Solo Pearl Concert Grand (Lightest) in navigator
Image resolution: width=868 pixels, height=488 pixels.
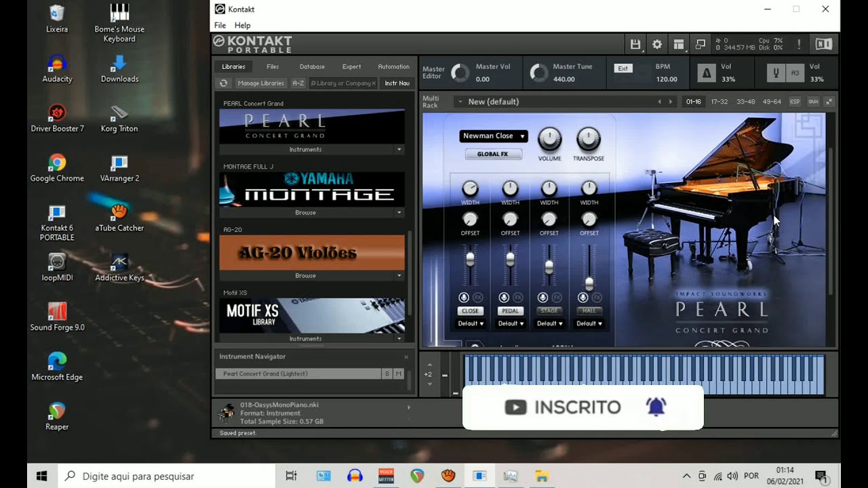click(387, 373)
